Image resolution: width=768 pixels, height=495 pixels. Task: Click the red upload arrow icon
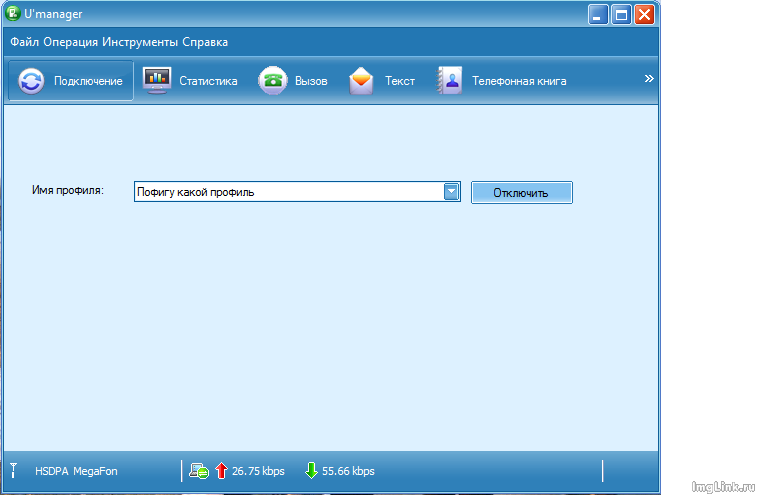click(221, 471)
